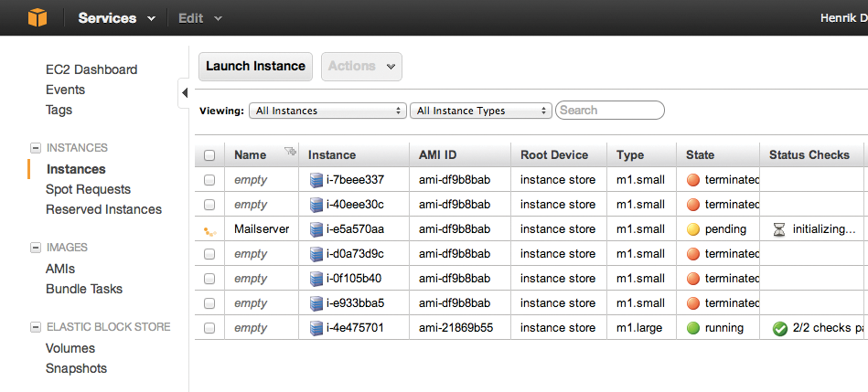Viewport: 868px width, 392px height.
Task: Go to Spot Requests in the sidebar
Action: 88,189
